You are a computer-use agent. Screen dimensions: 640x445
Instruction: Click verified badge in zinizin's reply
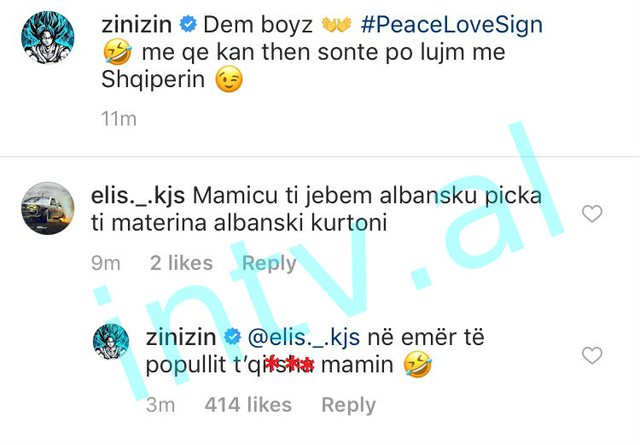pos(232,337)
